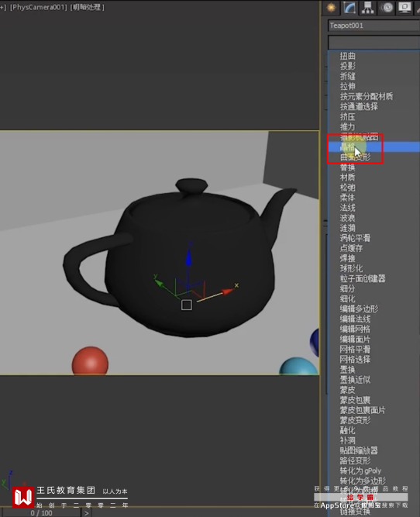This screenshot has width=420, height=517.
Task: Choose 网格平滑 in the list
Action: pyautogui.click(x=355, y=349)
